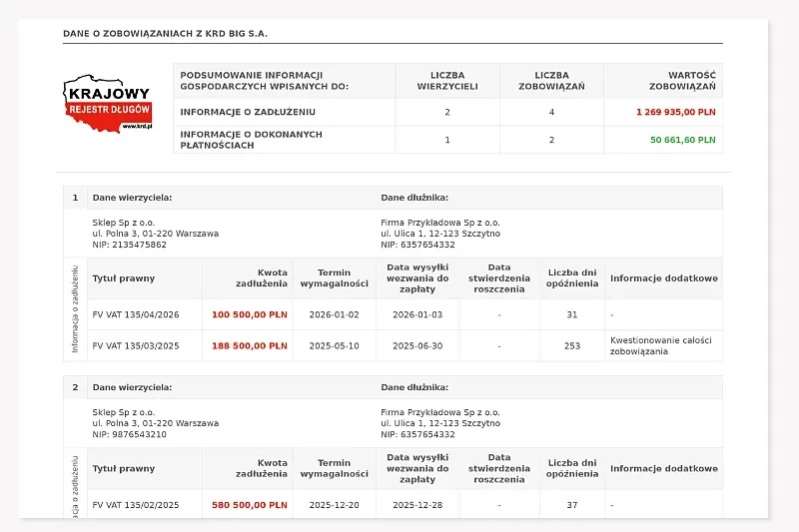
Task: Click the demand date '2025-12-28'
Action: 417,505
